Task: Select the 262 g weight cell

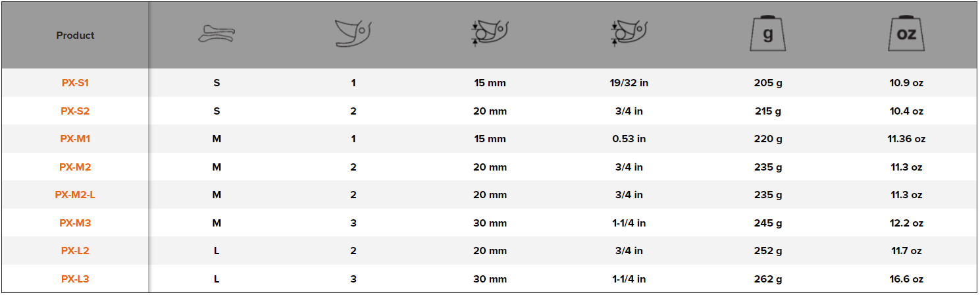Action: coord(768,279)
